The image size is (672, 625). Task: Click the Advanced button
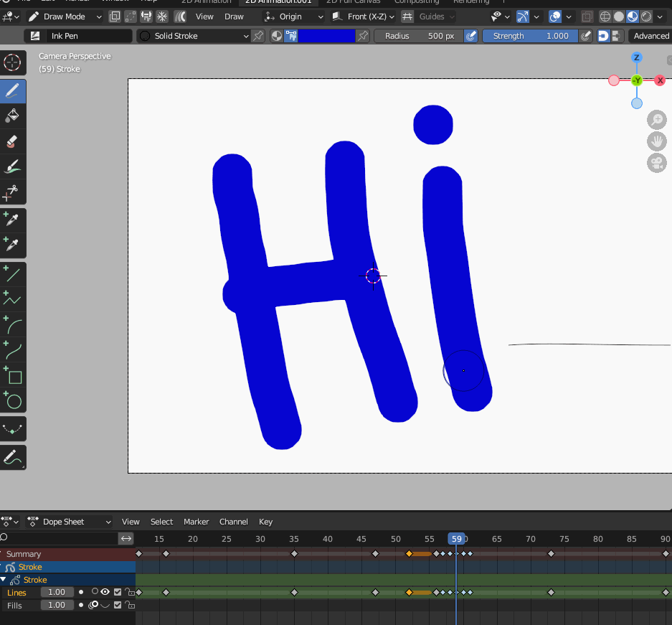click(x=650, y=36)
